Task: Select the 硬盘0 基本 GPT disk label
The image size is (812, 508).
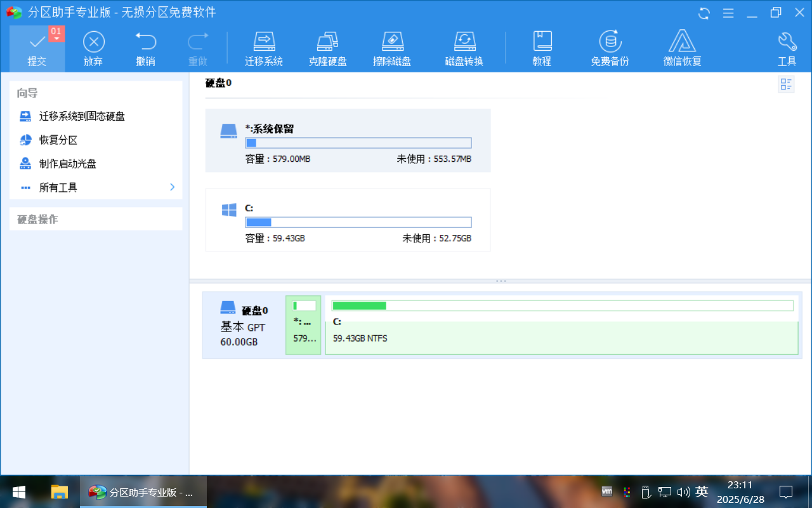Action: coord(244,325)
